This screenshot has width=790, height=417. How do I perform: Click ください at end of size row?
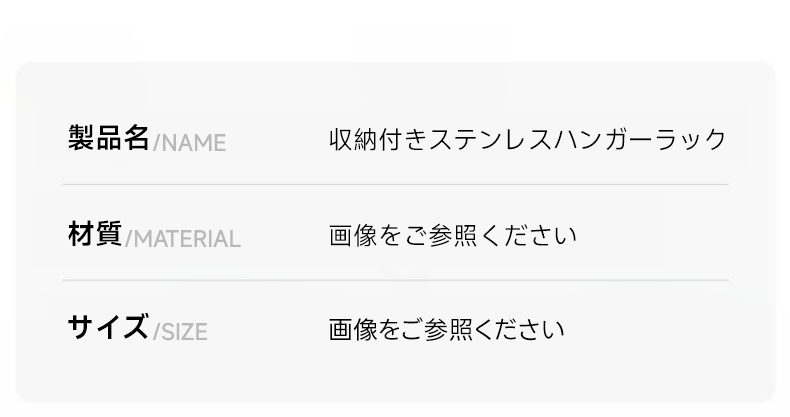(x=519, y=329)
